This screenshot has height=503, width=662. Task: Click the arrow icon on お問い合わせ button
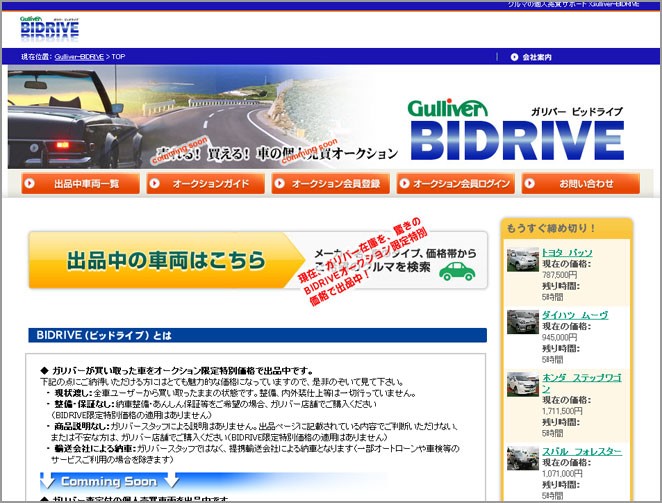pyautogui.click(x=529, y=183)
